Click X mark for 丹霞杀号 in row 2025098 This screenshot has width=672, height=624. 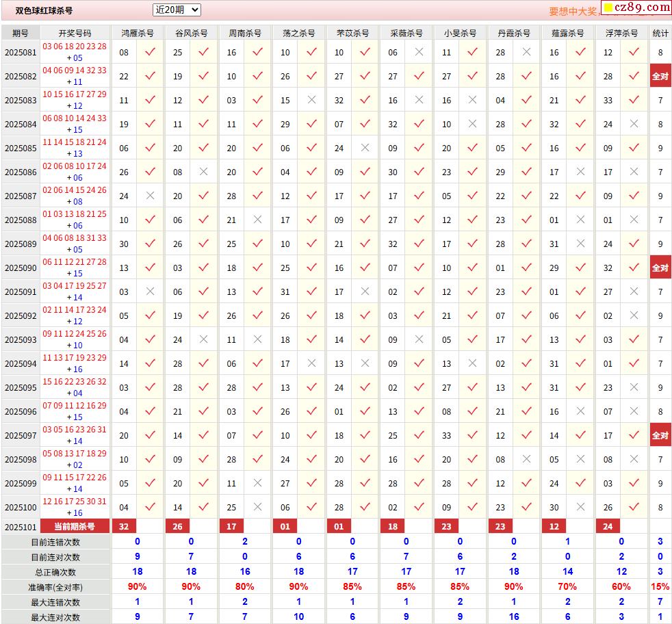point(527,459)
